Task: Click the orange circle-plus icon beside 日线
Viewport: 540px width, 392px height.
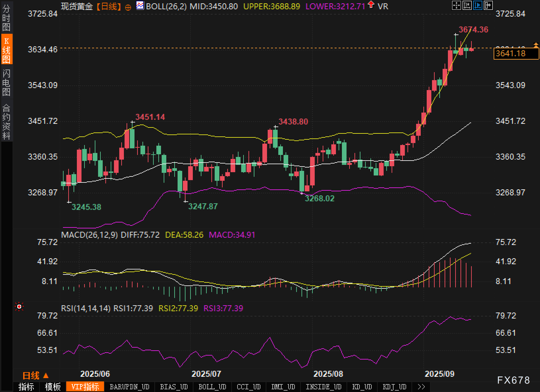Action: (x=128, y=7)
